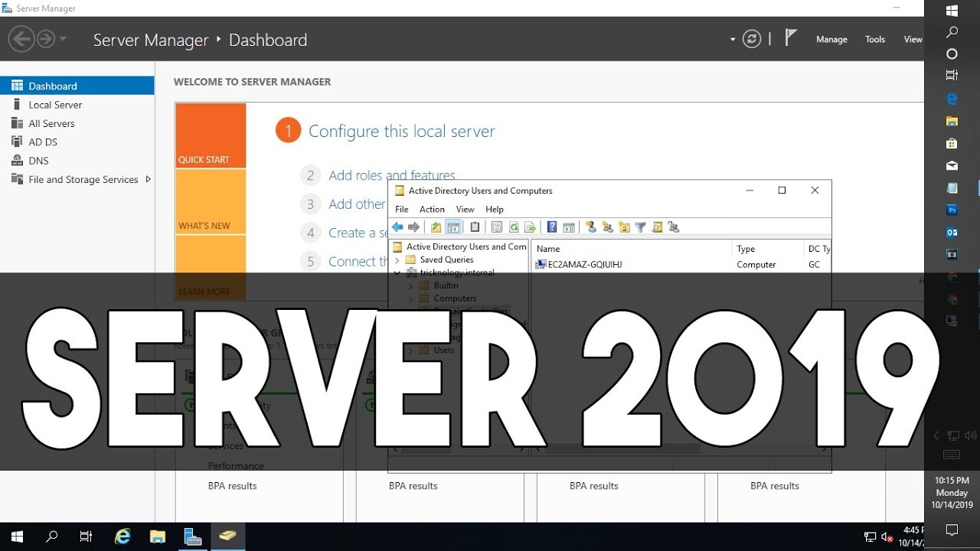This screenshot has height=551, width=980.
Task: Open Server Manager navigation history dropdown
Action: (x=64, y=39)
